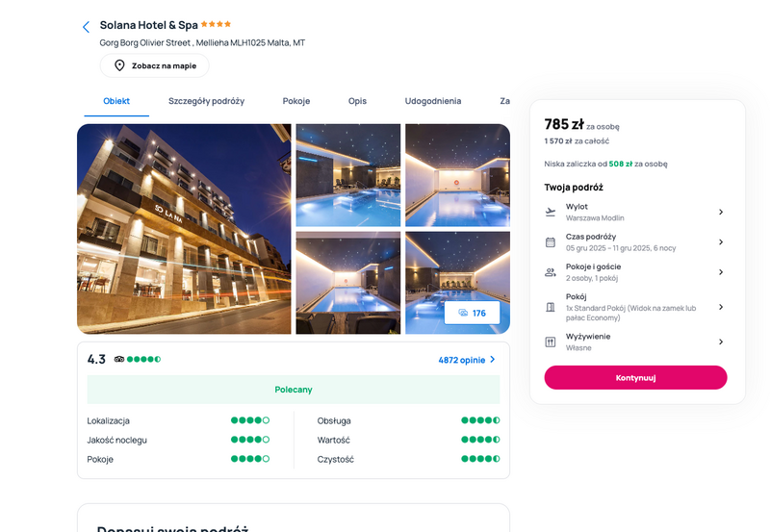The image size is (770, 532).
Task: Open the hotel exterior night photo
Action: pyautogui.click(x=184, y=229)
